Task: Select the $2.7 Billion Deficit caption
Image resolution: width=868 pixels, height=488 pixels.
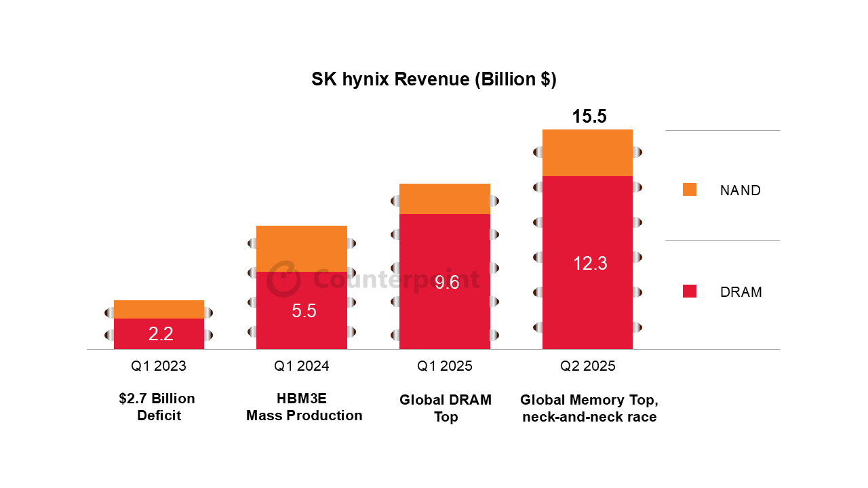Action: (157, 407)
